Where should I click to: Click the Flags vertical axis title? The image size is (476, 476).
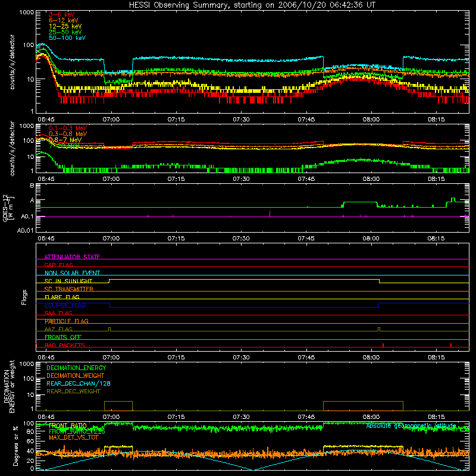pyautogui.click(x=24, y=297)
